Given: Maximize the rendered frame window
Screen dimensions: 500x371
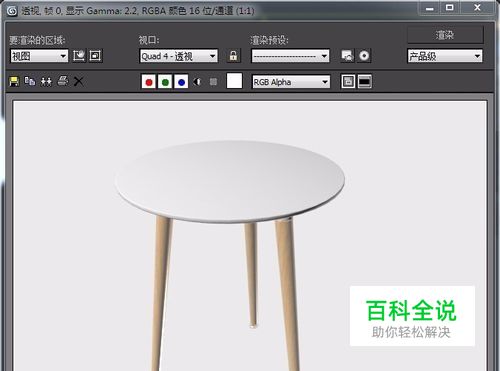Looking at the screenshot, I should point(450,8).
